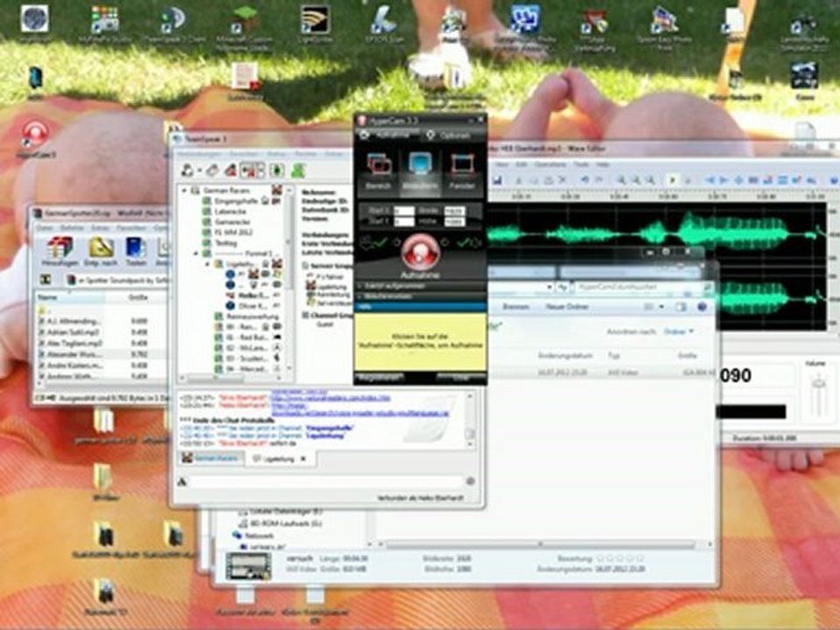Select the Gamerecke channel in TeamSpeak
Screen dimensions: 840x630
pos(231,221)
